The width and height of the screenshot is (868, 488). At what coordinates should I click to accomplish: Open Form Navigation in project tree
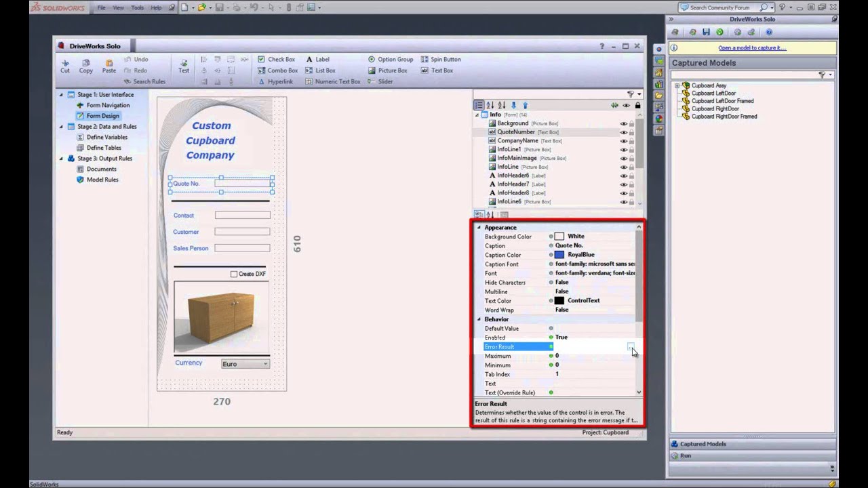coord(108,106)
